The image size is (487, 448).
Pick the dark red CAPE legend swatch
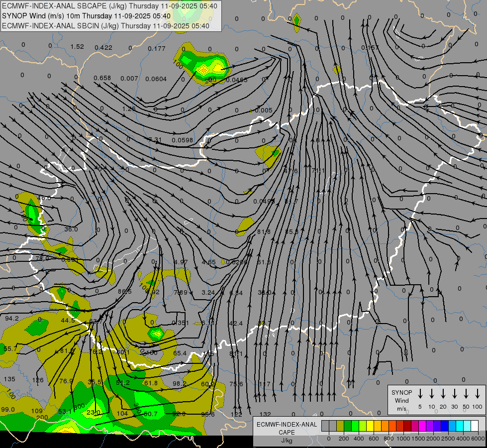pos(407,426)
